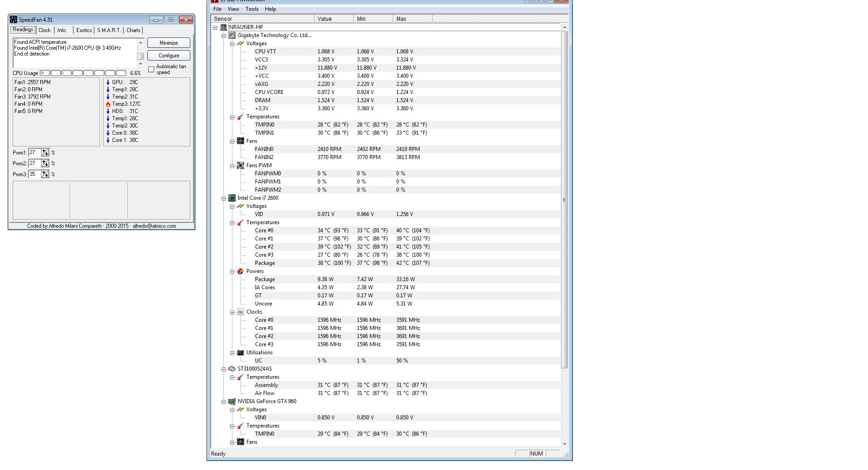Click the SpeedFan log scrollbar down arrow
The image size is (868, 470).
[x=141, y=64]
